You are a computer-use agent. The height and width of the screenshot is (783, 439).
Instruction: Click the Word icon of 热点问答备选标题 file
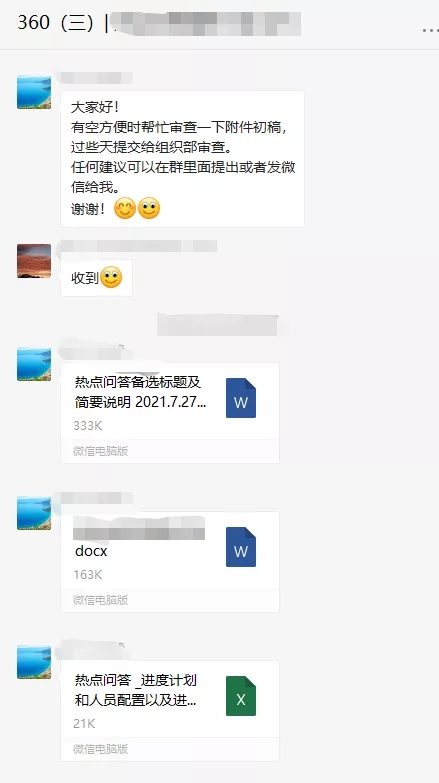[241, 398]
